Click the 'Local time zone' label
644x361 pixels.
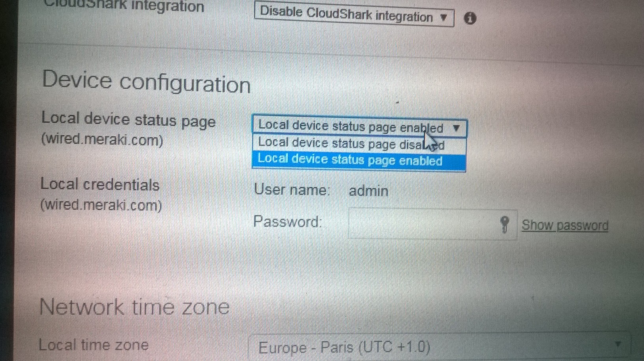[94, 345]
